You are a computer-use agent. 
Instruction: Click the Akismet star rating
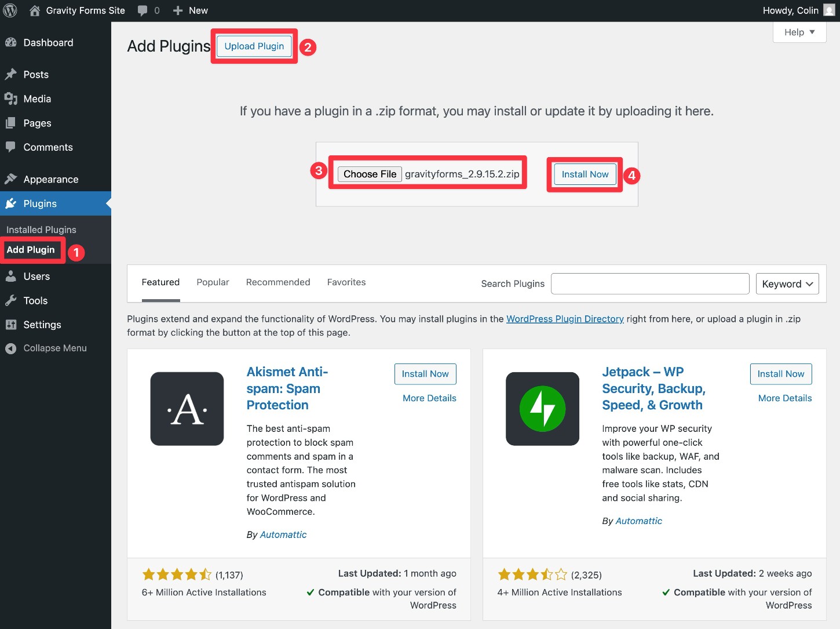[177, 575]
